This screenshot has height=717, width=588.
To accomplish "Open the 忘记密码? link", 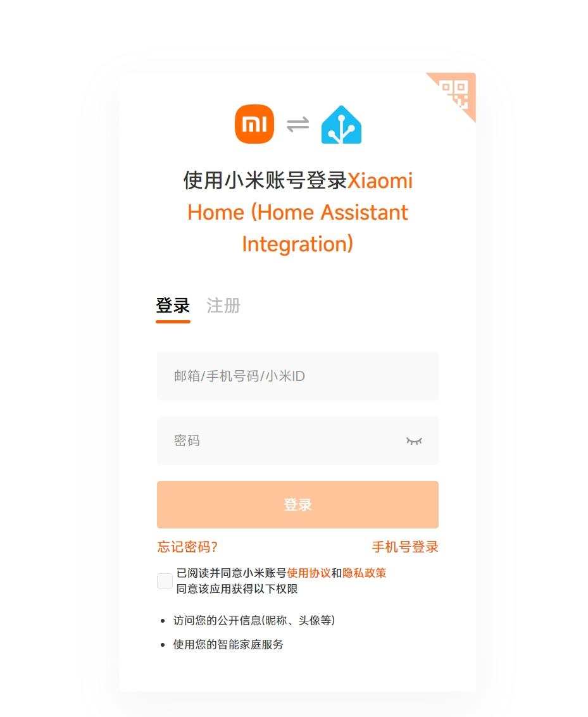I will pos(187,547).
